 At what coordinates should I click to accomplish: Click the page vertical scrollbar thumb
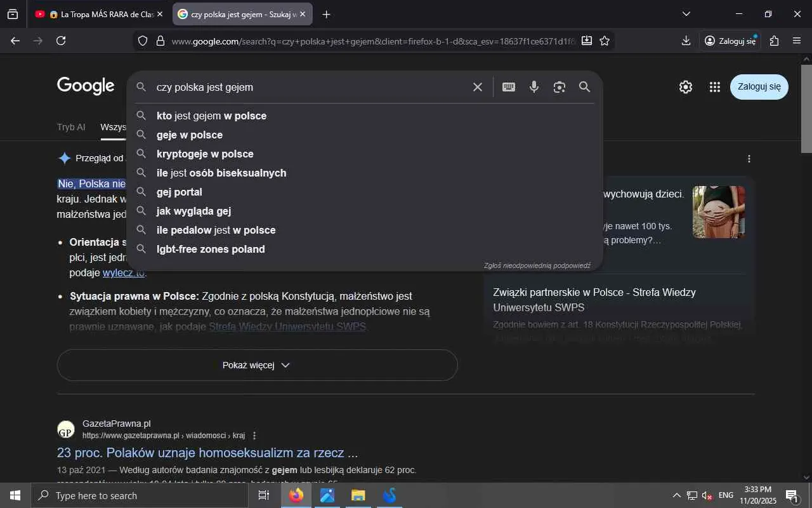(806, 108)
